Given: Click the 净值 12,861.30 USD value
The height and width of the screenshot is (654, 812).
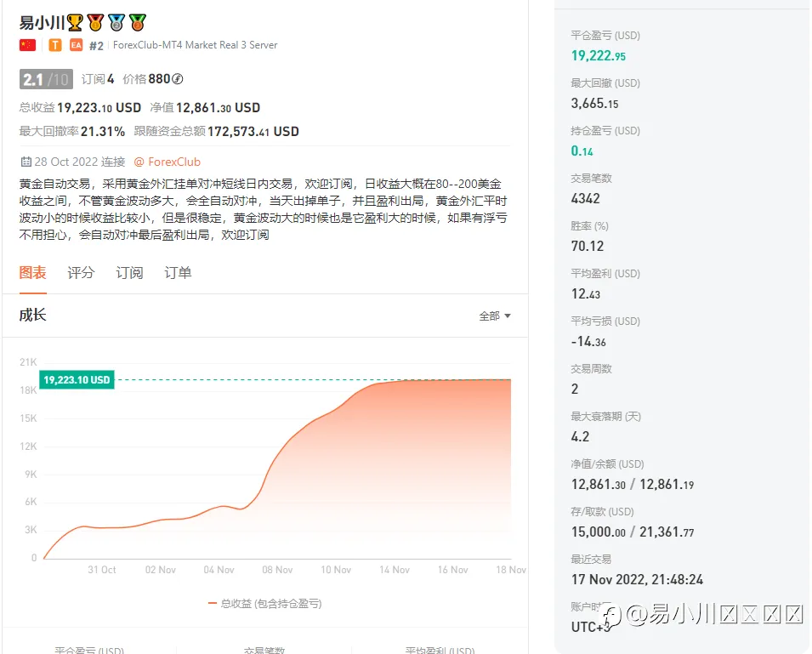Looking at the screenshot, I should point(205,108).
